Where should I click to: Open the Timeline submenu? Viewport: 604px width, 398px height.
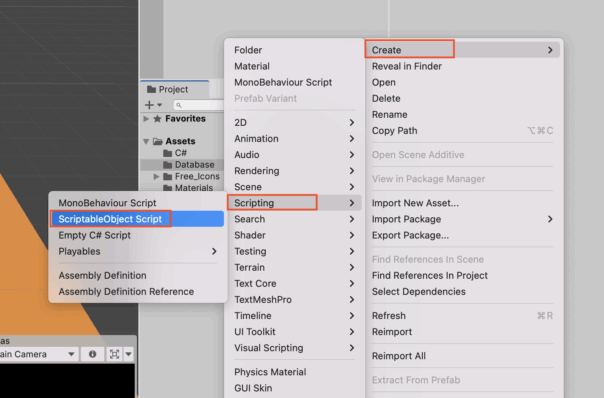pos(294,316)
